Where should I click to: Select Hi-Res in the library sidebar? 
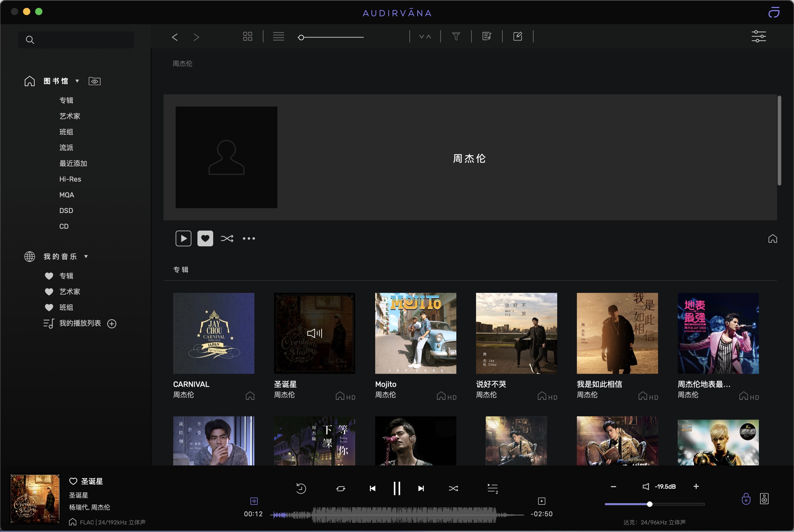[x=70, y=179]
